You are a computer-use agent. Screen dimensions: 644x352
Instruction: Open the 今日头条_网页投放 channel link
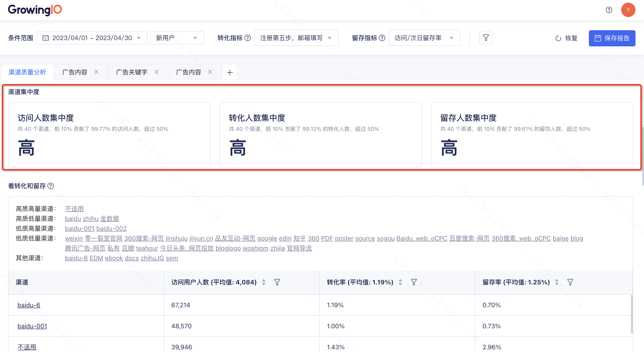tap(187, 248)
